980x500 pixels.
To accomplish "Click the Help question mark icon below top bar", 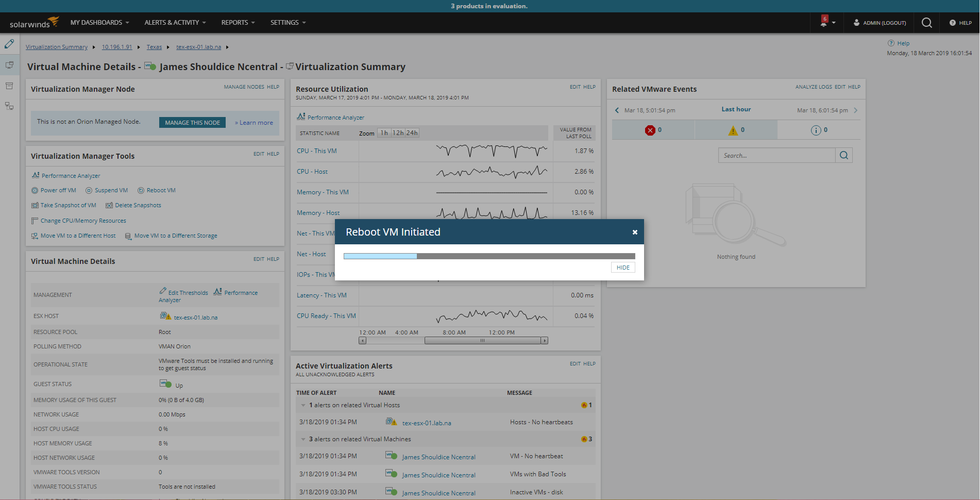I will [x=891, y=43].
